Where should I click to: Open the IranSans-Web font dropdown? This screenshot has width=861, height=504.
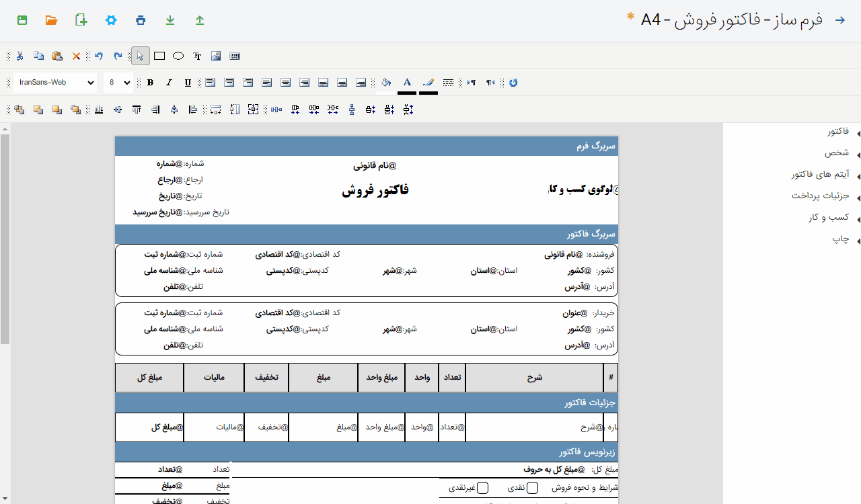[x=54, y=83]
